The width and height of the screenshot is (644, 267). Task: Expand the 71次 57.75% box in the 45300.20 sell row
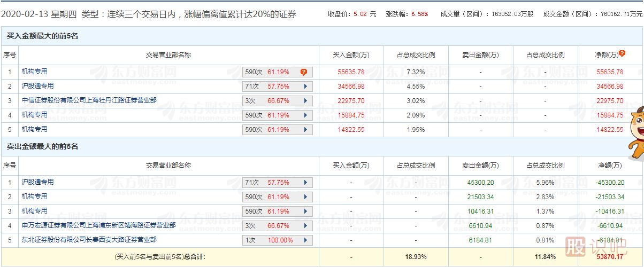pyautogui.click(x=277, y=183)
